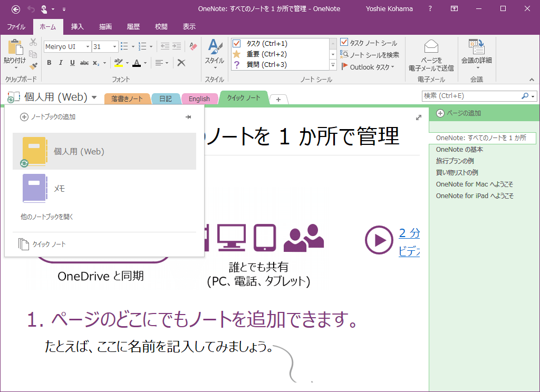The image size is (540, 392).
Task: Click the 検索 (Ctrl+E) search field
Action: coord(471,96)
